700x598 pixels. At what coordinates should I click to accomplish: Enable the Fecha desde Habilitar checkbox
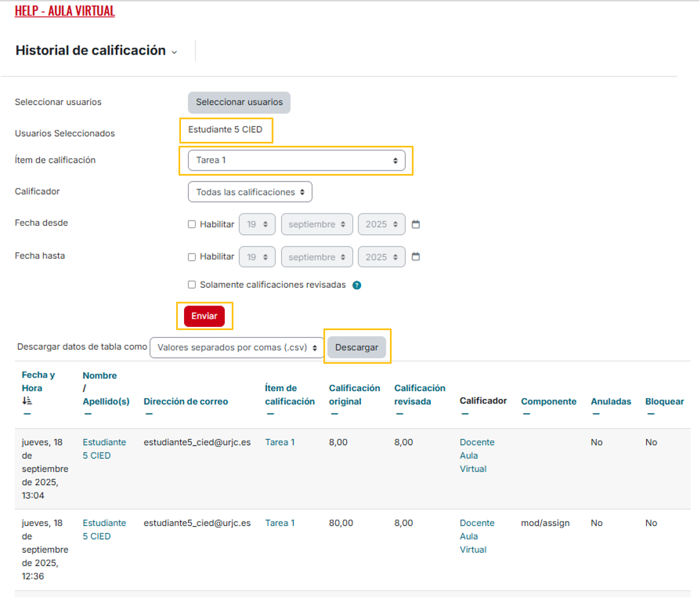tap(192, 224)
